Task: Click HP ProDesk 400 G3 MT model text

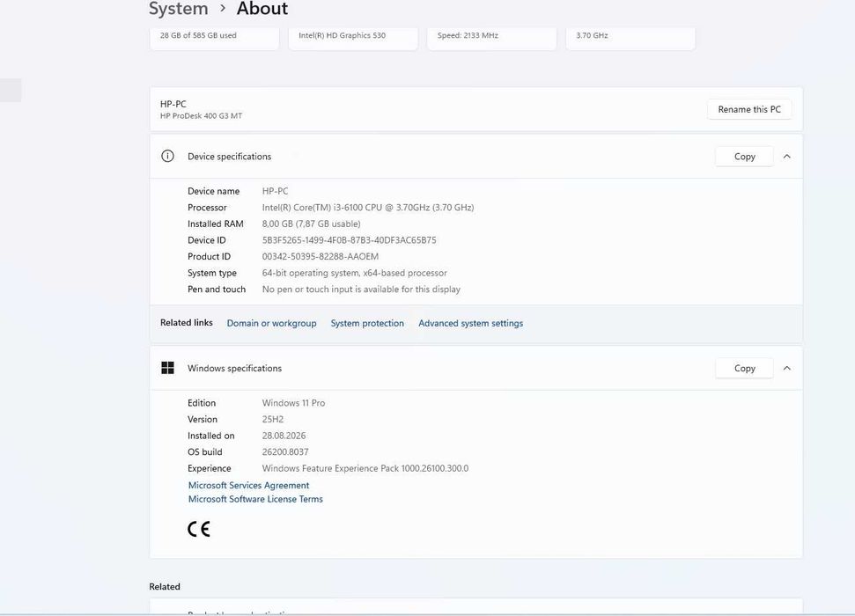Action: 202,115
